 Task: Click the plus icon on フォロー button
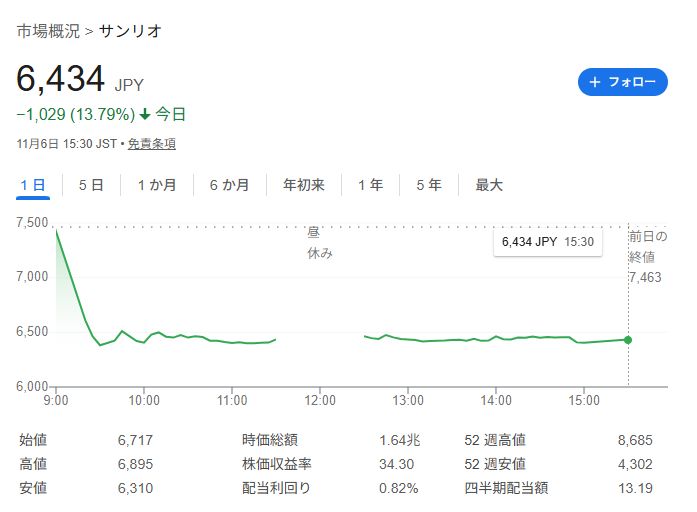[x=595, y=82]
